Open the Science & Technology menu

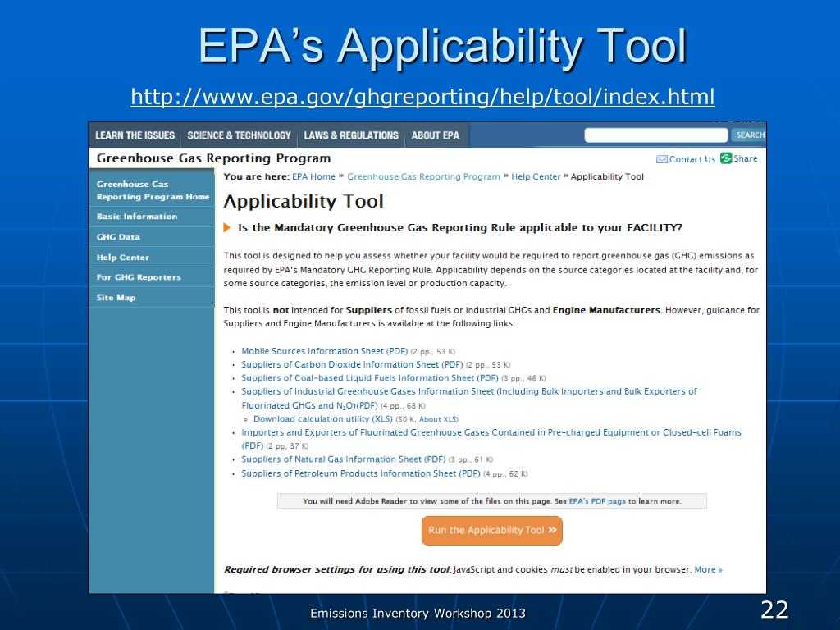(239, 135)
